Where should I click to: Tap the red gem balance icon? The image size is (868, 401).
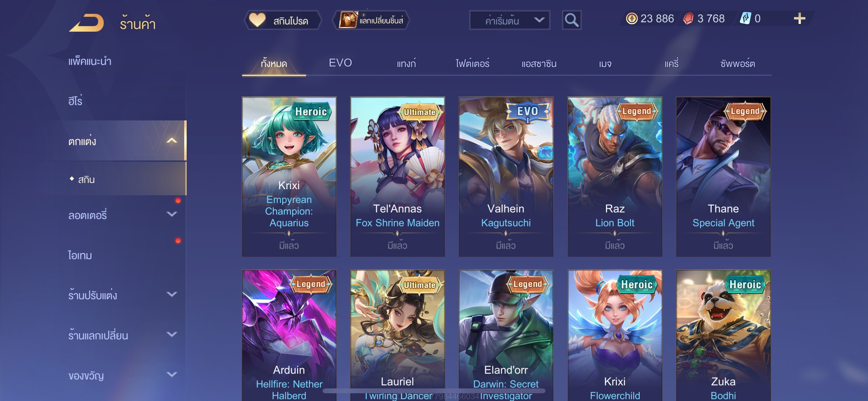click(688, 18)
